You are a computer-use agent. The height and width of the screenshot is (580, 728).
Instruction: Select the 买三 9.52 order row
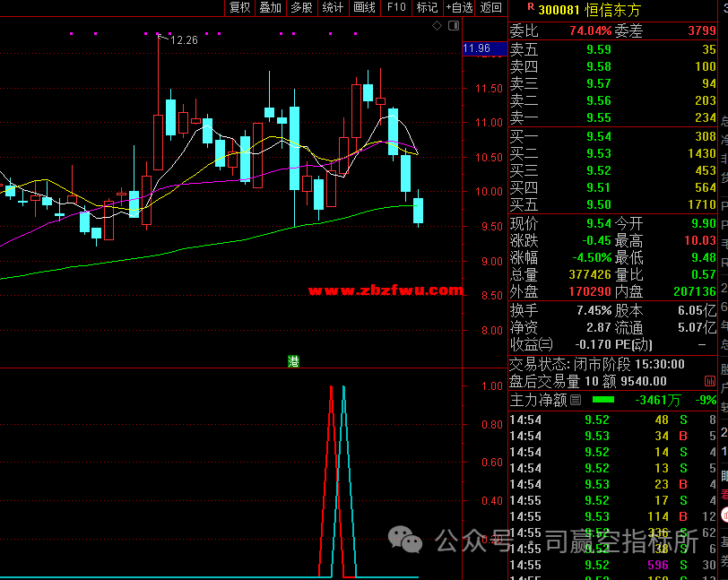pos(613,170)
